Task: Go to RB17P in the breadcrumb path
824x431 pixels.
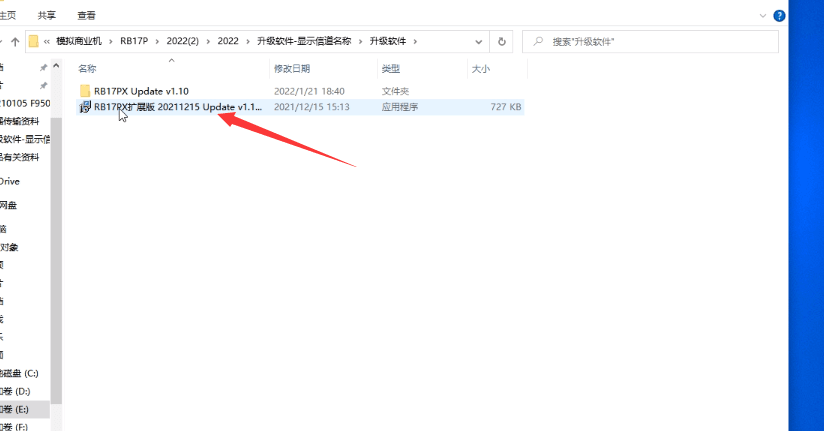Action: 133,42
